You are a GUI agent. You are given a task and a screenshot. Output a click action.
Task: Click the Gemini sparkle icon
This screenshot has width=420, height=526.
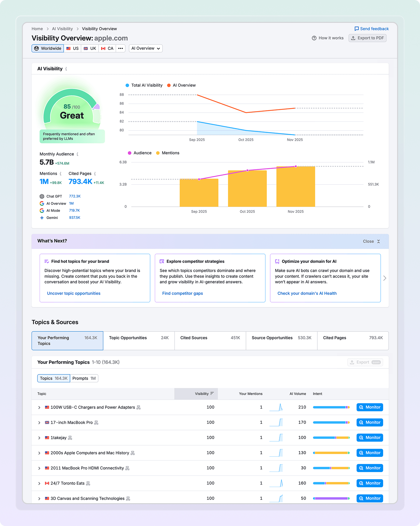coord(42,218)
